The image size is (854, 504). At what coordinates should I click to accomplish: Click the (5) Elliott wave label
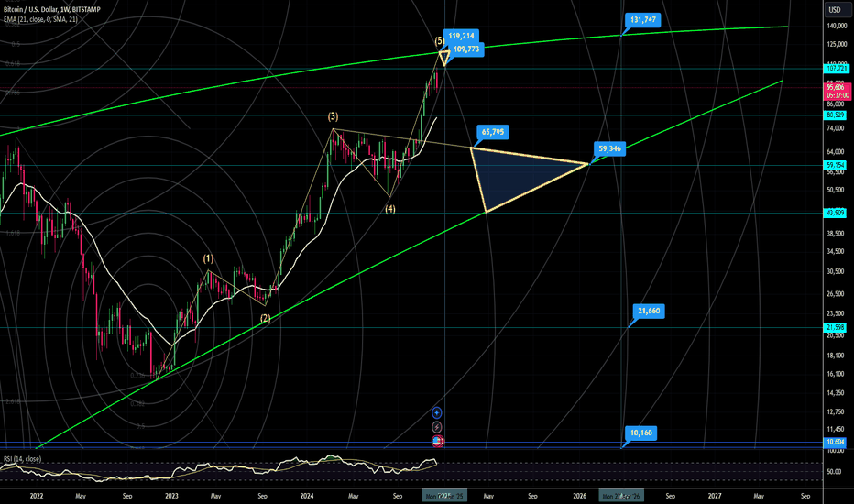tap(440, 41)
